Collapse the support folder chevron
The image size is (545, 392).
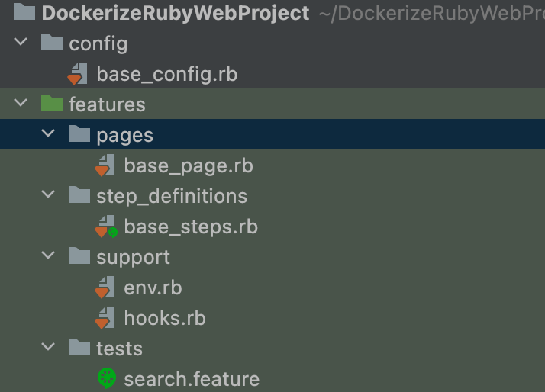[48, 255]
